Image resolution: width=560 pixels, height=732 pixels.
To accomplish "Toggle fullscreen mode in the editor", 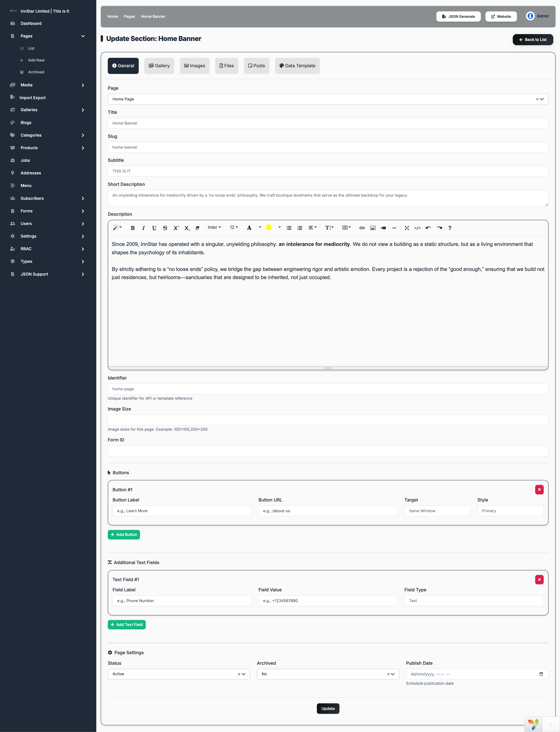I will coord(407,228).
